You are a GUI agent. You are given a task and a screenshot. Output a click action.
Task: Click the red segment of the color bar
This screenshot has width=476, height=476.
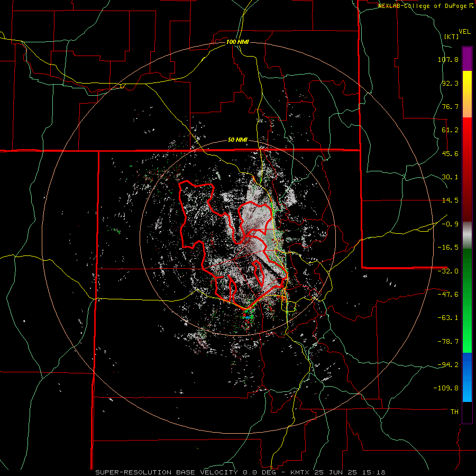[467, 169]
